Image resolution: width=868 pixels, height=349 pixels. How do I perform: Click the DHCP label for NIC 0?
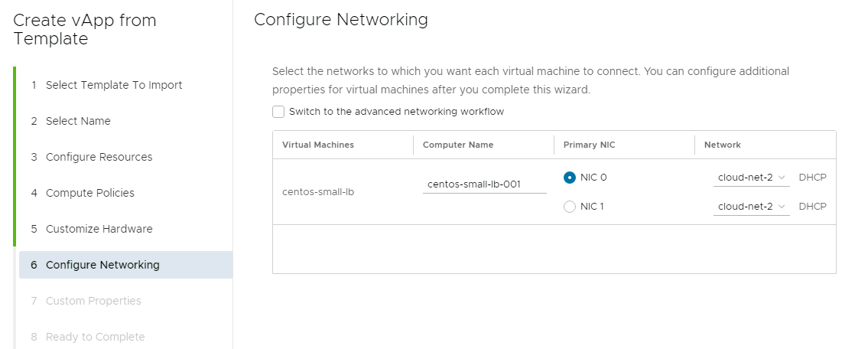coord(812,178)
